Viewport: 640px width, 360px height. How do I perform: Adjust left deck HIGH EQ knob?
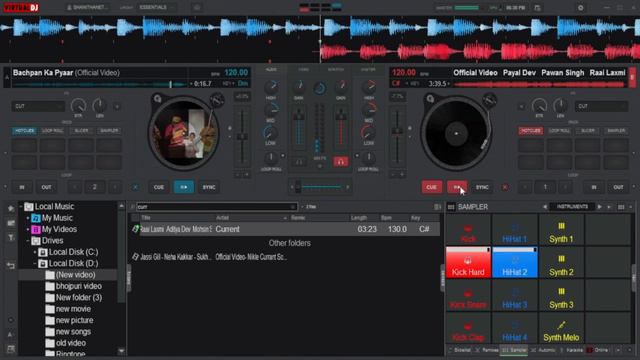(271, 87)
